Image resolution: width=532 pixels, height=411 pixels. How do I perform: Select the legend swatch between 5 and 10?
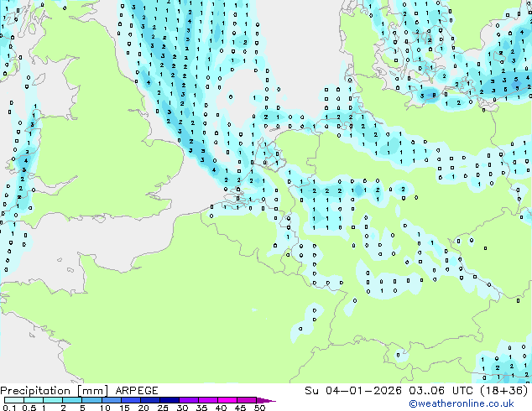92,400
